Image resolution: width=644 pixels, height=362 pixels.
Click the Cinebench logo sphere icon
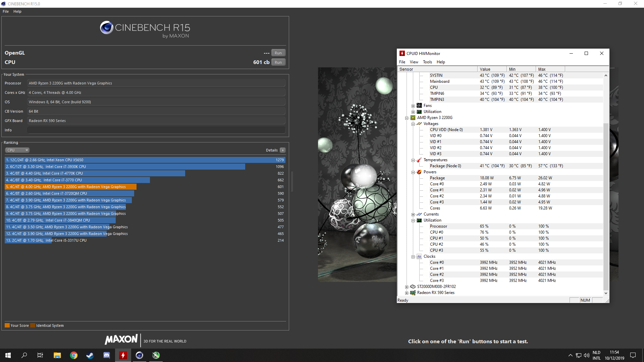tap(107, 27)
